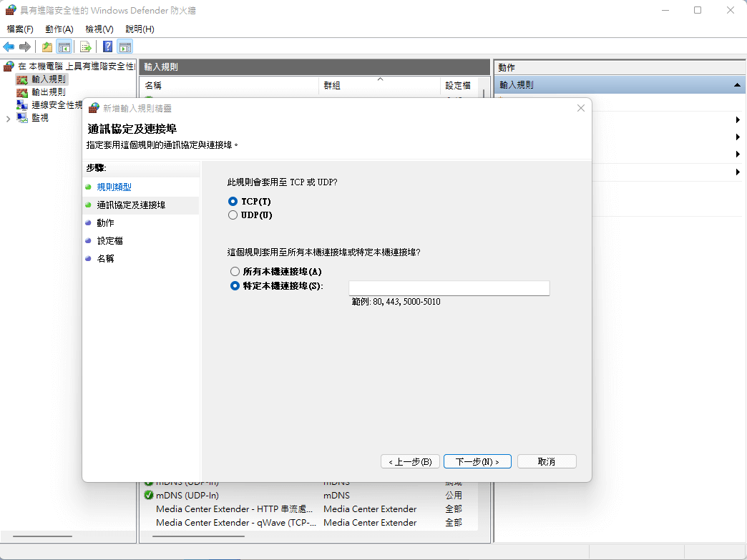
Task: Click the 上一步(B) back button
Action: tap(410, 461)
